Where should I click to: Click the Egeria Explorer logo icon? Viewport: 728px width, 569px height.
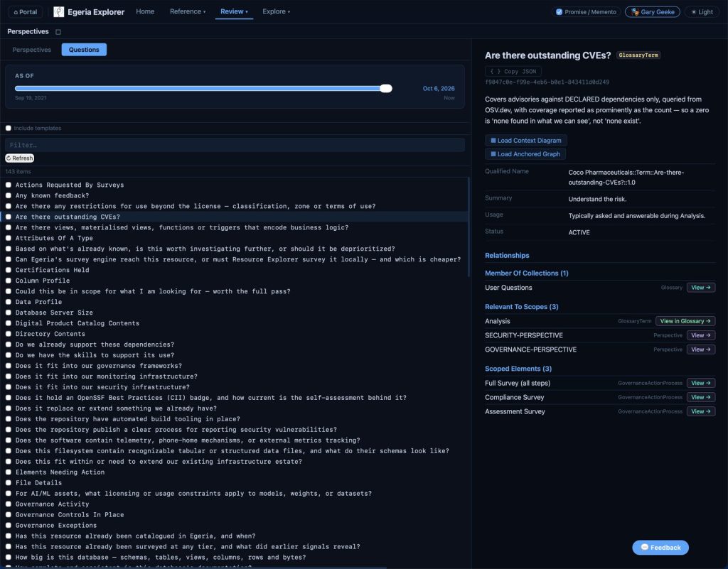pos(58,11)
